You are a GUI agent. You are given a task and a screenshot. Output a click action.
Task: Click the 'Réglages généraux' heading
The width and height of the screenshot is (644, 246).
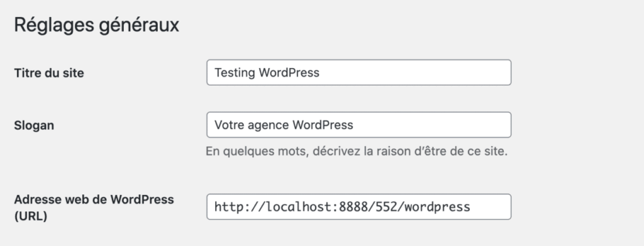click(x=96, y=25)
